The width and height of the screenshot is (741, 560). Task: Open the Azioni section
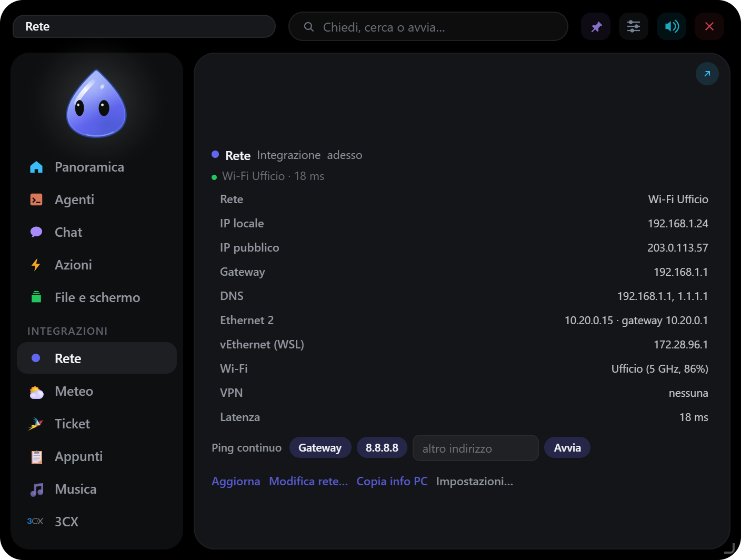[x=97, y=265]
